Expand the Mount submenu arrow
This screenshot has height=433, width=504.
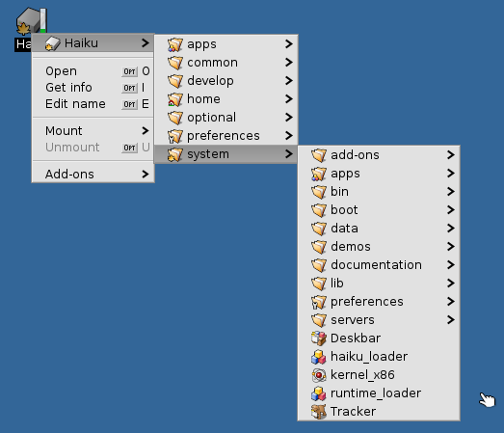pyautogui.click(x=146, y=130)
